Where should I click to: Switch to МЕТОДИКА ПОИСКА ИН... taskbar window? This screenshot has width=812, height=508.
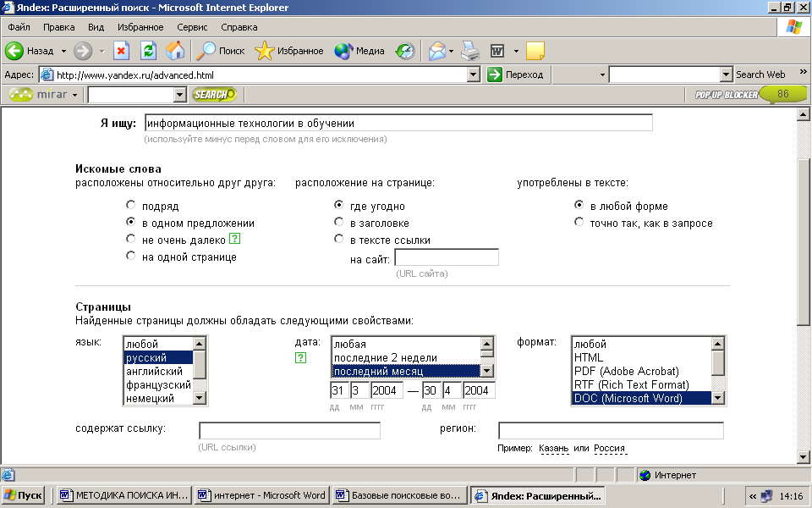(x=123, y=495)
